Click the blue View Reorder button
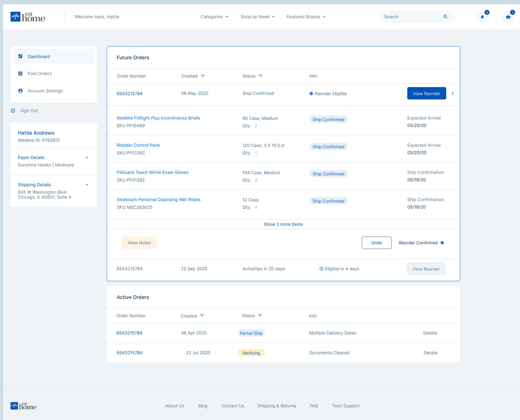This screenshot has height=420, width=520. [426, 93]
